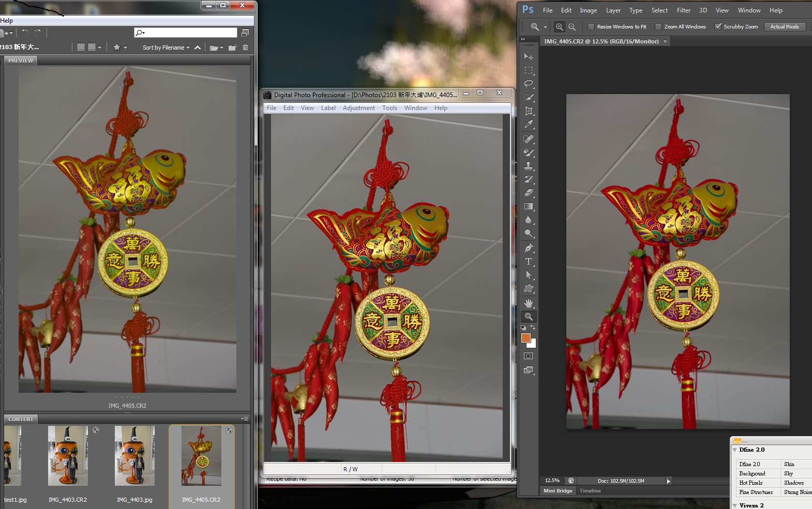Open the Layer menu in Photoshop
The height and width of the screenshot is (509, 812).
613,10
